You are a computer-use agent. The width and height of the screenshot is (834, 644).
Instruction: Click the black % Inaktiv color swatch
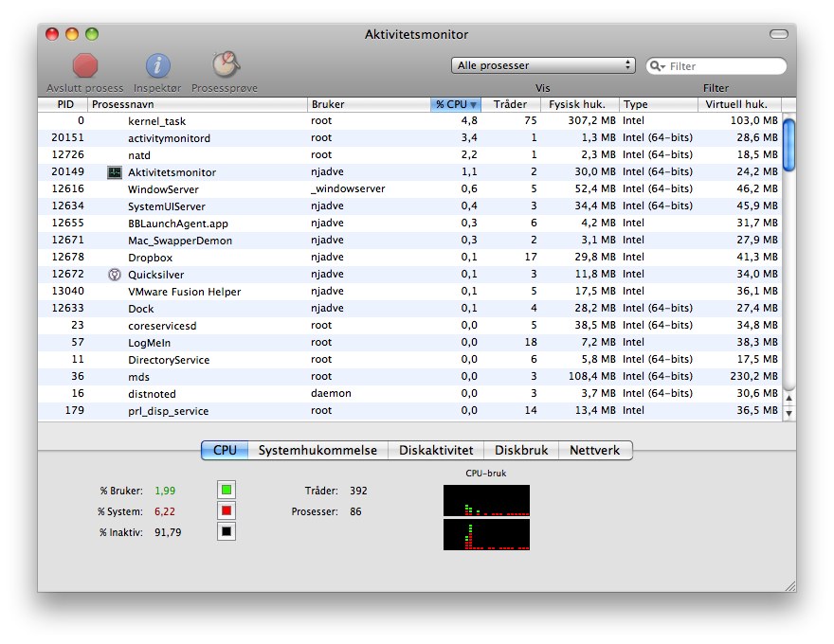coord(227,531)
